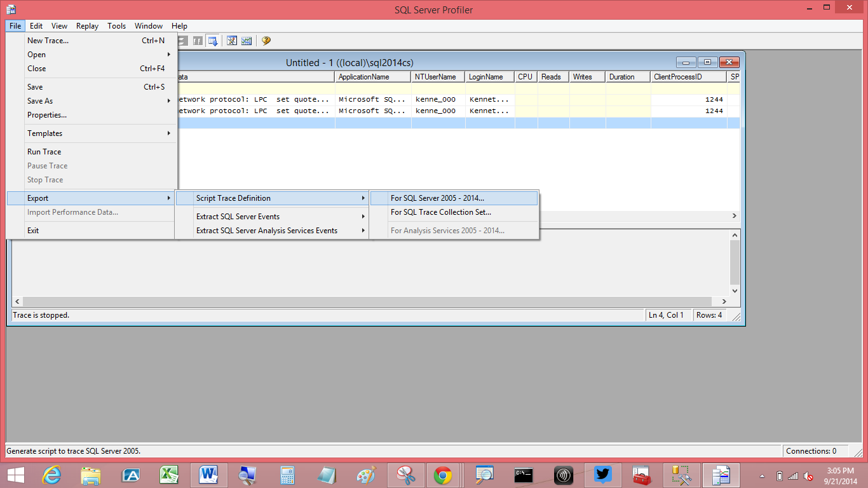Click the volume icon in system tray
Viewport: 868px width, 488px height.
[809, 475]
